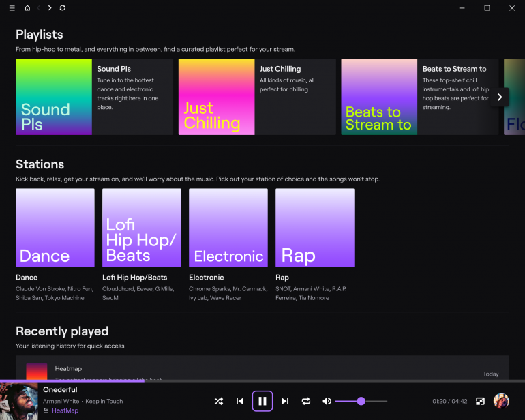The image size is (525, 420).
Task: Navigate forward with the arrow
Action: (x=50, y=8)
